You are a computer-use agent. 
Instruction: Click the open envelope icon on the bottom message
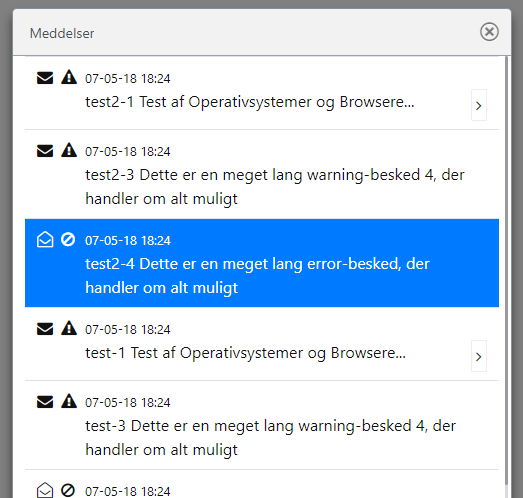point(45,490)
